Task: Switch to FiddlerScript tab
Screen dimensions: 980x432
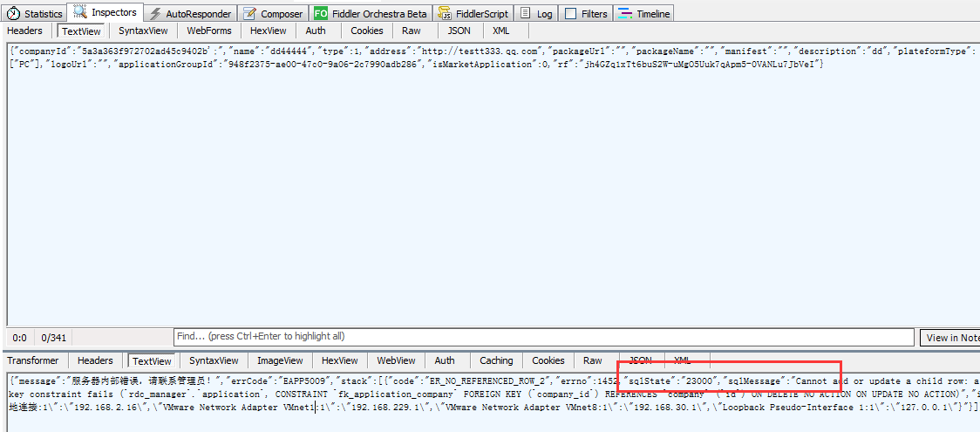Action: (x=473, y=13)
